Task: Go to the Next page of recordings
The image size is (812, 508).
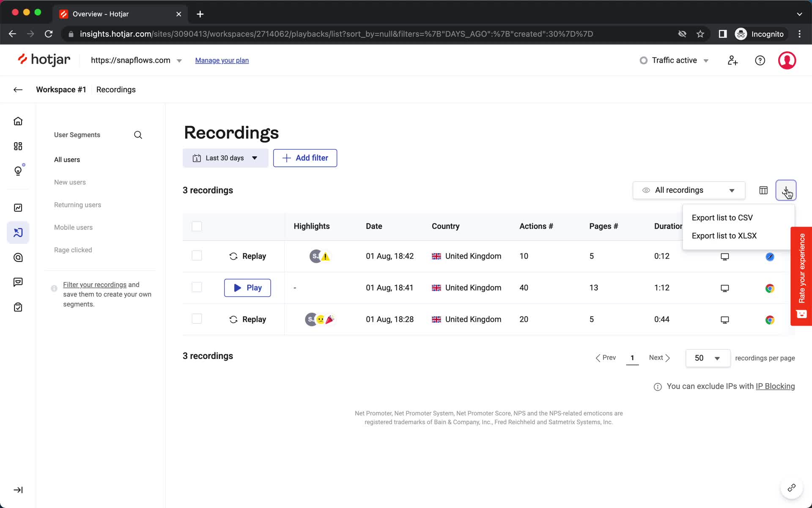Action: [x=659, y=358]
